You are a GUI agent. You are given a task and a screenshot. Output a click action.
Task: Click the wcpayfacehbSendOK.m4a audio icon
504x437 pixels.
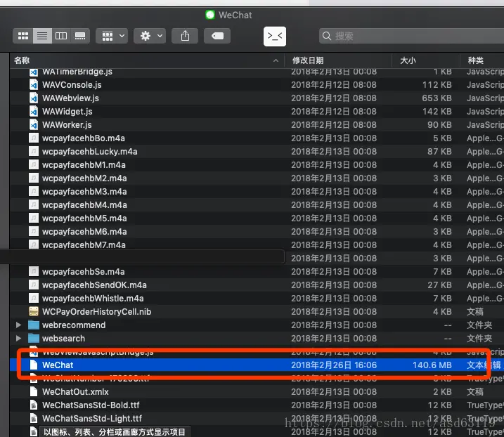[x=34, y=285]
